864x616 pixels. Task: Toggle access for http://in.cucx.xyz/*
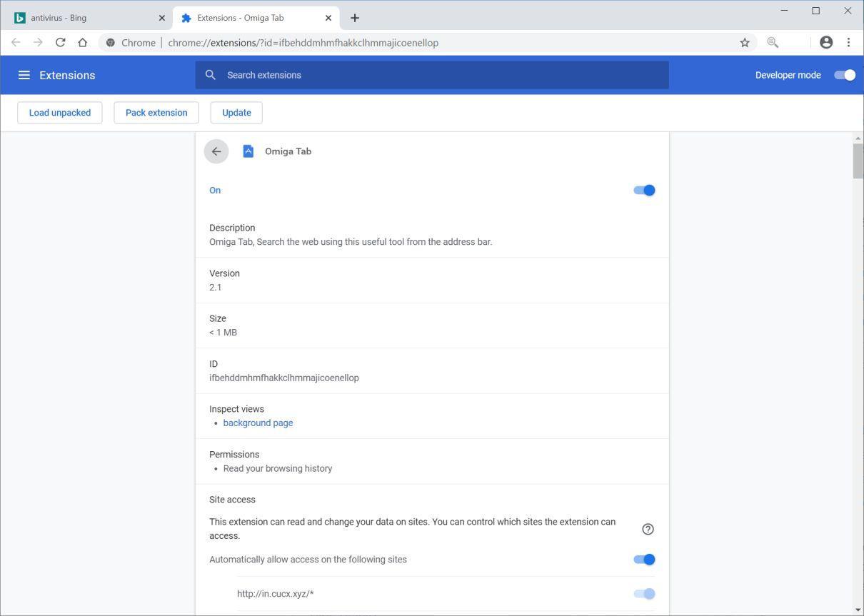[x=644, y=594]
